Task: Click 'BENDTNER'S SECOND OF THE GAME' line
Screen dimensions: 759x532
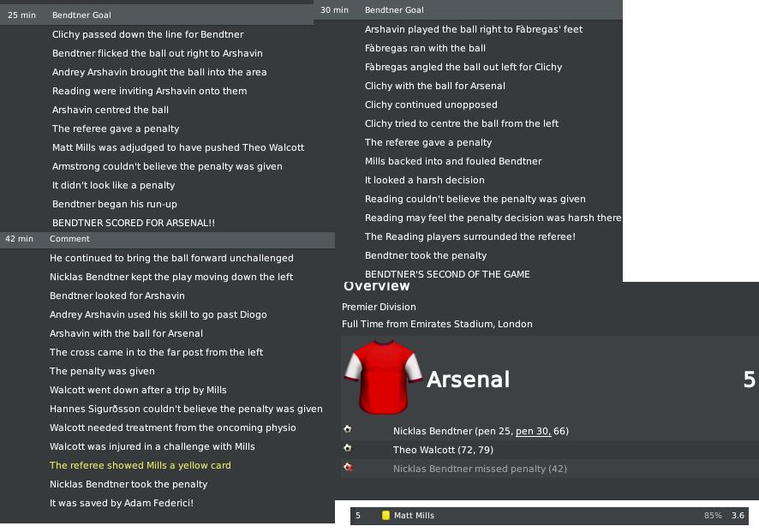Action: 447,274
